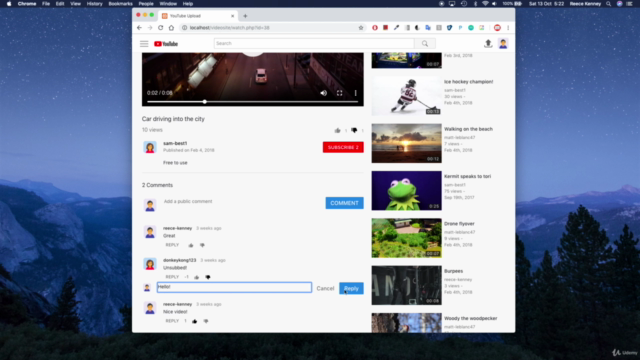Open the hamburger navigation menu
Image resolution: width=640 pixels, height=360 pixels.
pyautogui.click(x=144, y=44)
